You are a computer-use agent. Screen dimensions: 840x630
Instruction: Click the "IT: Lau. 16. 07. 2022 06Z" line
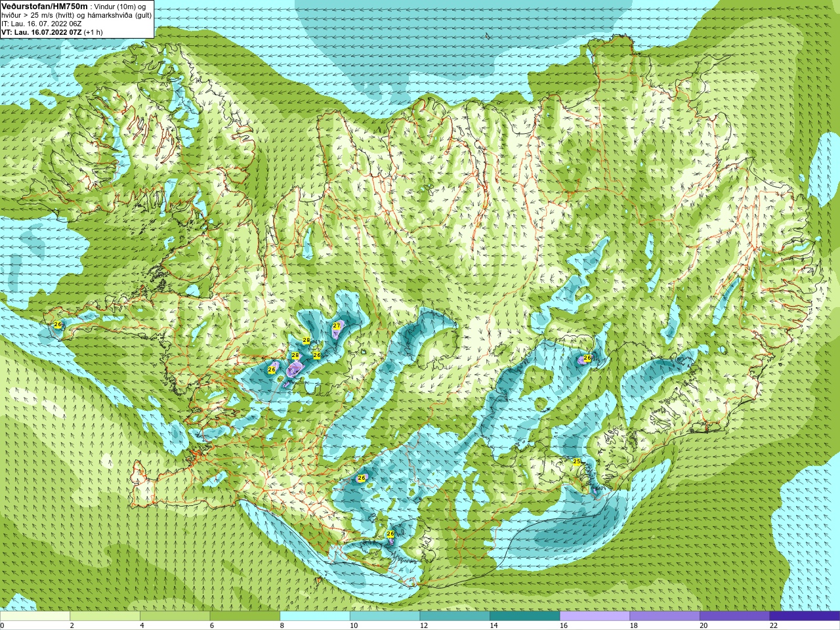click(x=41, y=24)
